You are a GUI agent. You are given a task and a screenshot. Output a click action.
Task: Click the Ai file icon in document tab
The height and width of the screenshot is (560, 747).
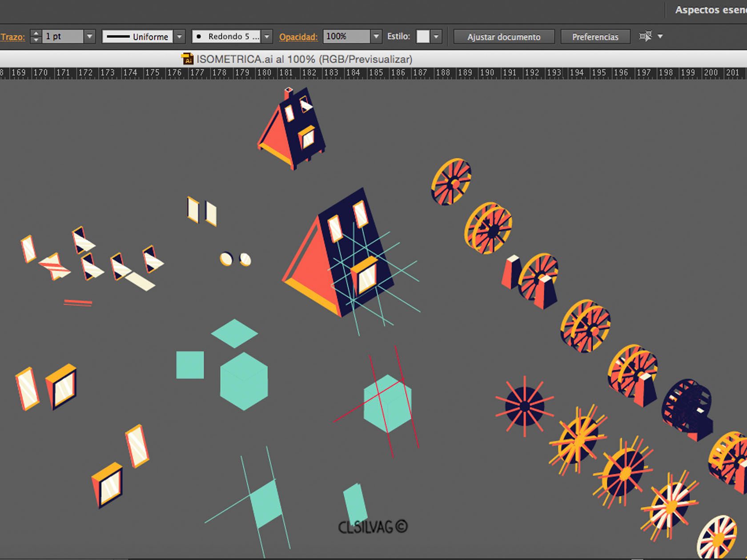point(187,59)
